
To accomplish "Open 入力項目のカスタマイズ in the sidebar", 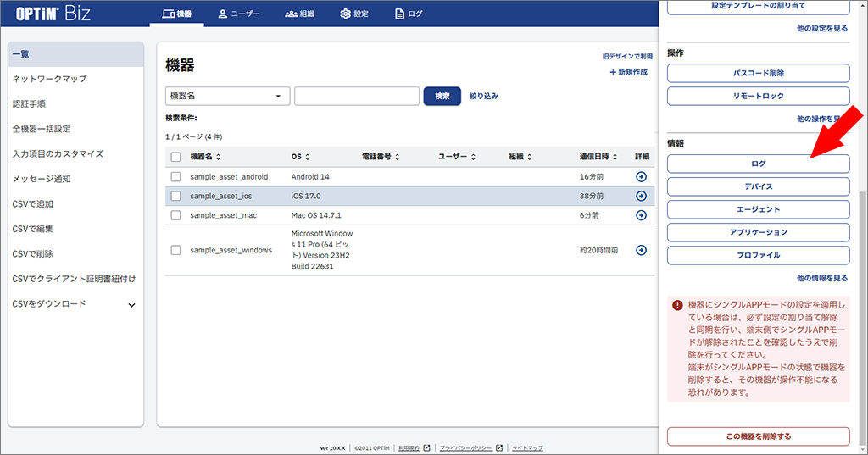I will (x=58, y=154).
